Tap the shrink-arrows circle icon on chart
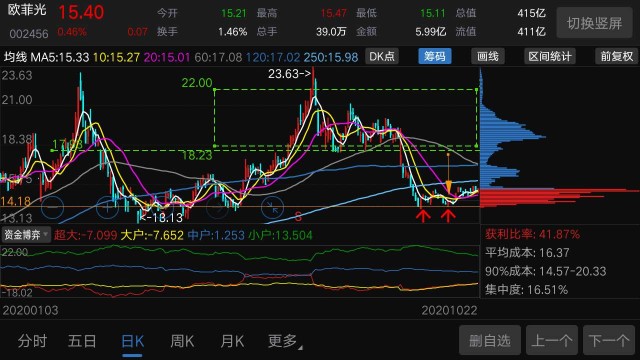Viewport: 640px width, 360px height. pos(273,207)
